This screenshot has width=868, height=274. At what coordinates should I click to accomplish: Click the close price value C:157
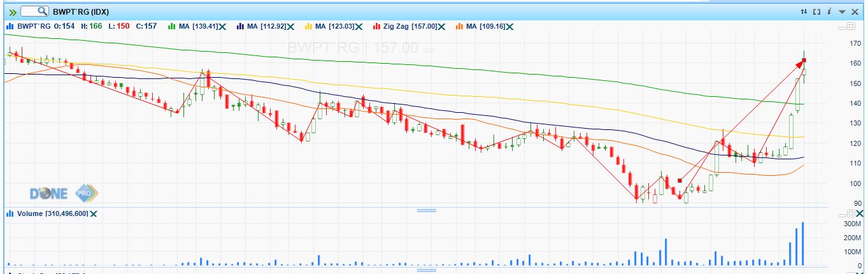146,26
